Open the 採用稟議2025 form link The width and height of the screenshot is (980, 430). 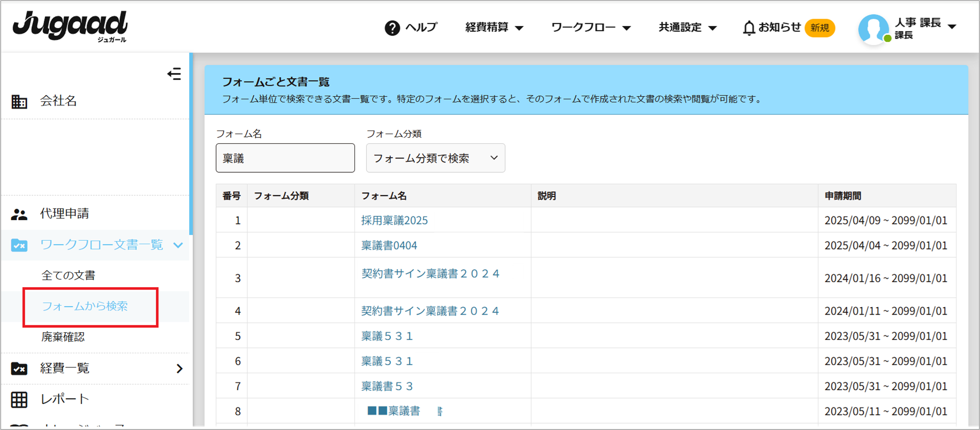(x=394, y=221)
